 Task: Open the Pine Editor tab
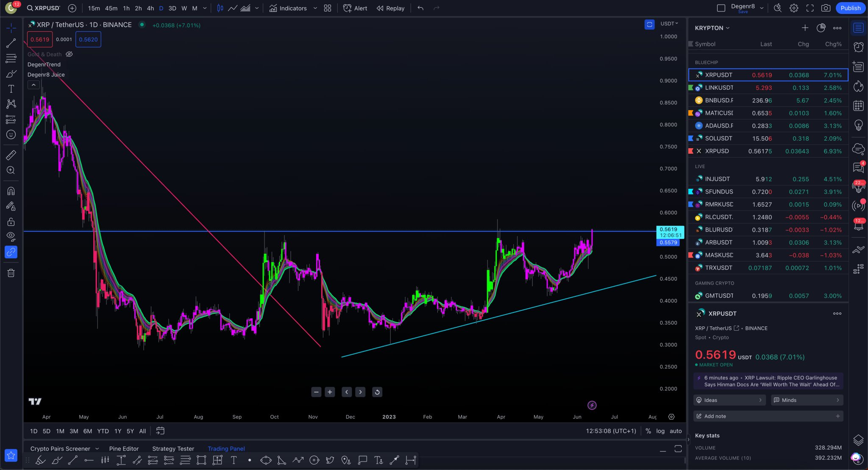click(124, 448)
